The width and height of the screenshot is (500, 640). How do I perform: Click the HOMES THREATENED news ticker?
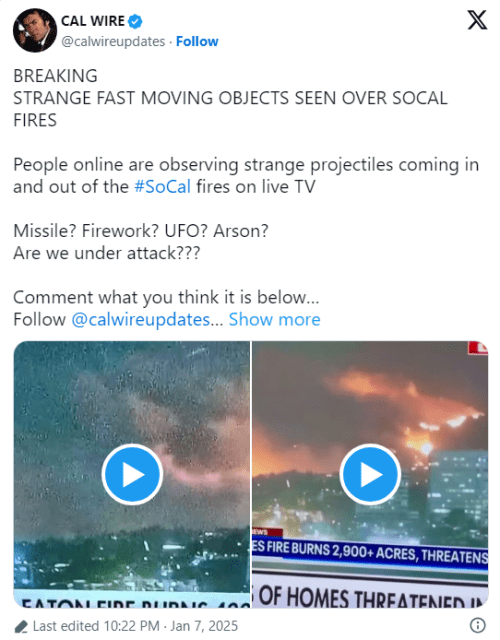(x=370, y=596)
